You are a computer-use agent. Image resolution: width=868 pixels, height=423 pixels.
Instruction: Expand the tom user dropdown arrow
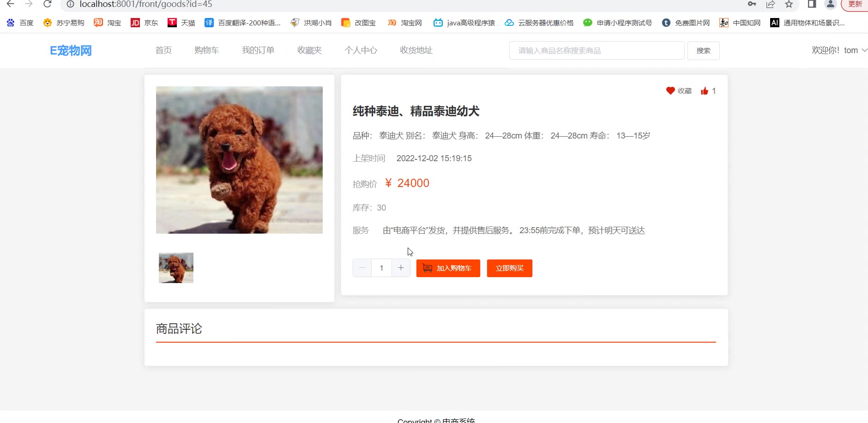[x=864, y=50]
